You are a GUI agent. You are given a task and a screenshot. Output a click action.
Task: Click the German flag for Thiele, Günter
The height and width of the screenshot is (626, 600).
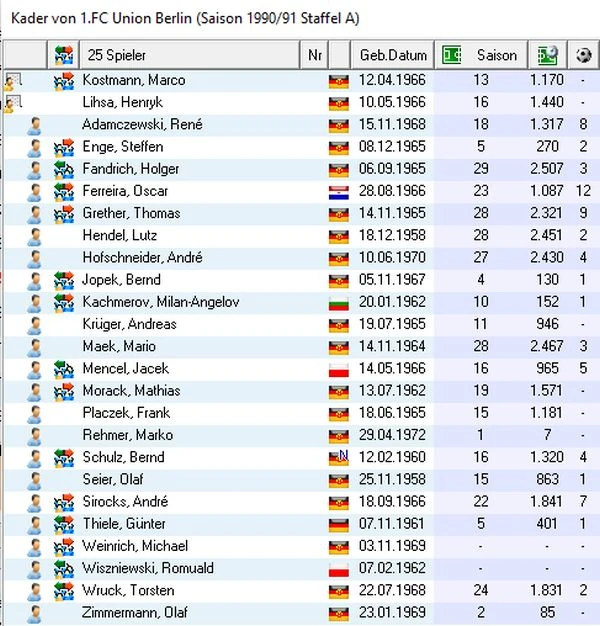pos(339,525)
